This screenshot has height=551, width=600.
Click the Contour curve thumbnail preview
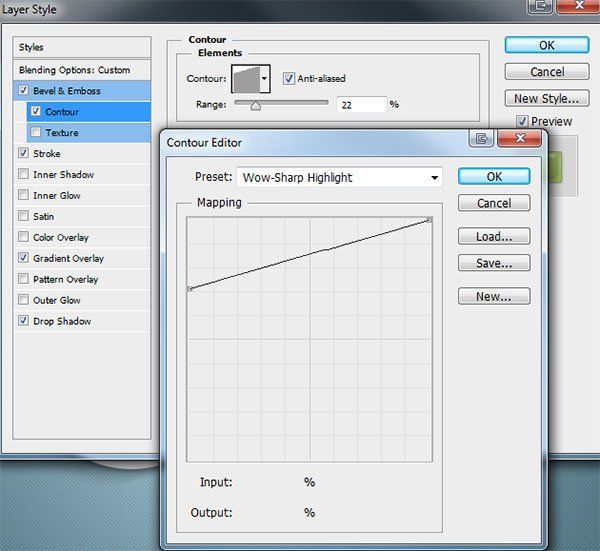[246, 79]
